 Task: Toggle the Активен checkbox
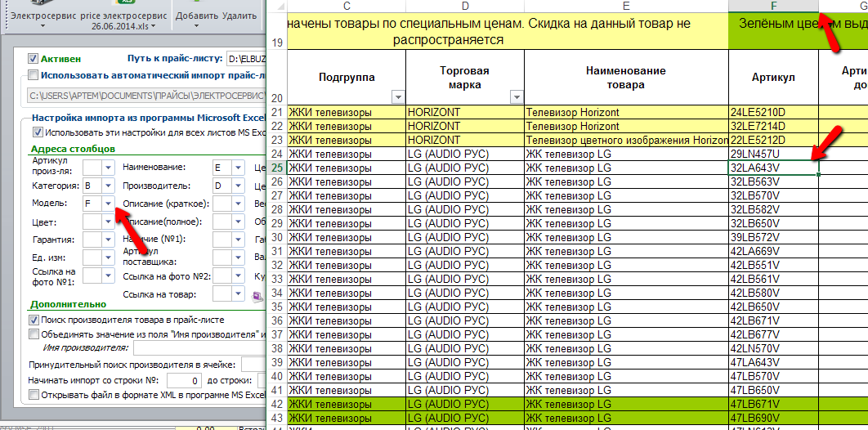coord(33,58)
